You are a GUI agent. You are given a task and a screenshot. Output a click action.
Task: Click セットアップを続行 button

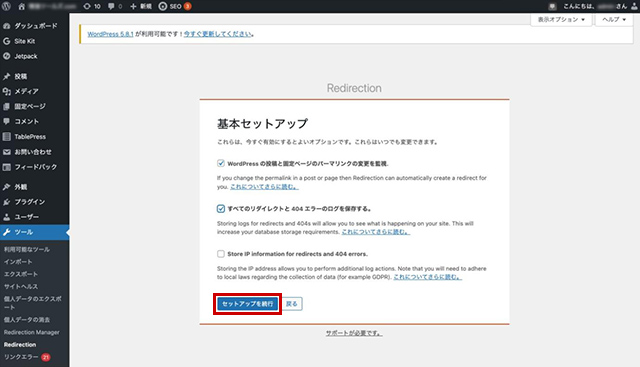pos(248,304)
